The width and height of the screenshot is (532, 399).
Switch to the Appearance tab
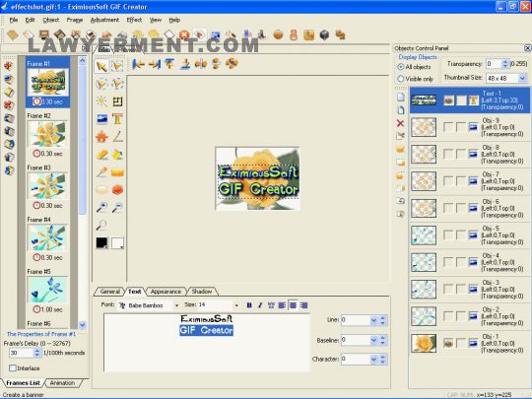pyautogui.click(x=166, y=292)
